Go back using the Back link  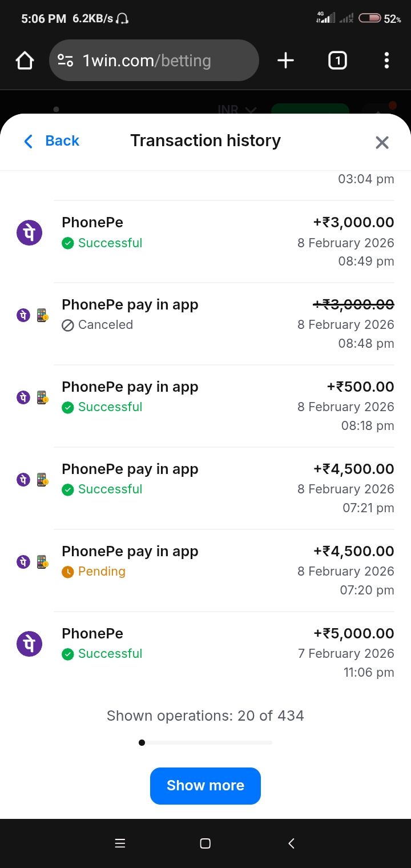(x=51, y=141)
